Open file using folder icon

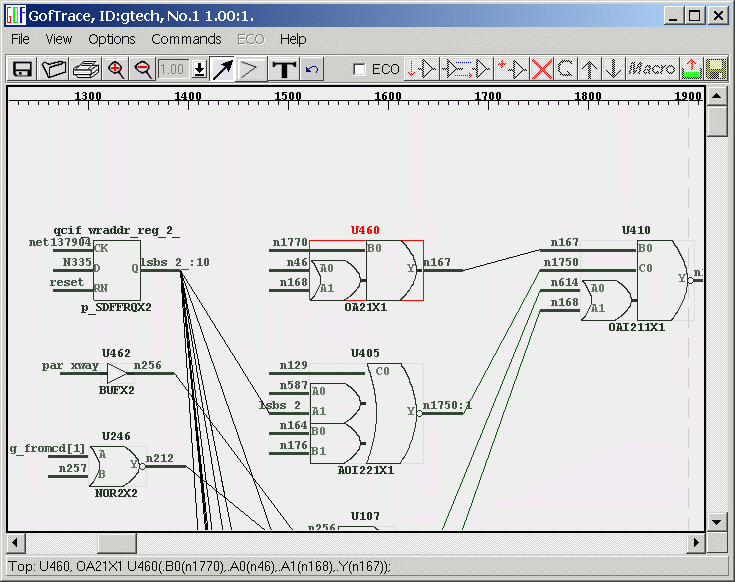[x=53, y=69]
